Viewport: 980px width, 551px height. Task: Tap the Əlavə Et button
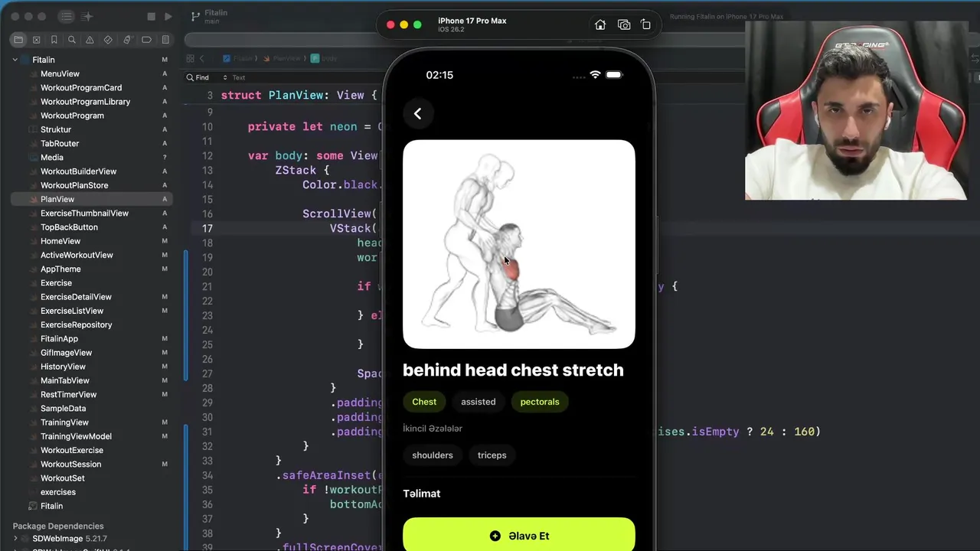(x=519, y=535)
